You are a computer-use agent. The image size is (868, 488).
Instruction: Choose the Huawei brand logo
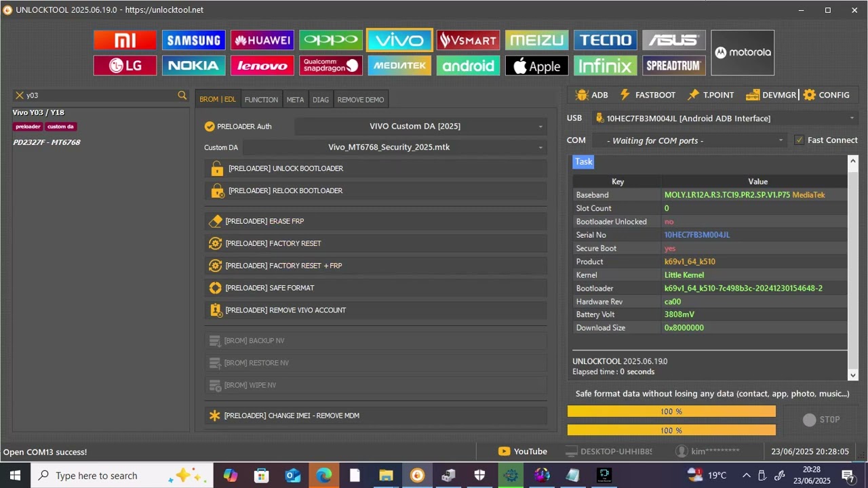tap(262, 41)
